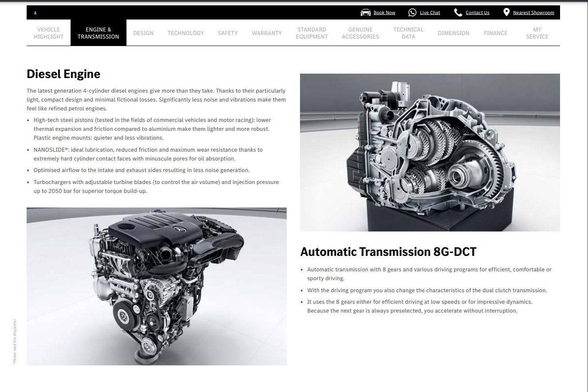The height and width of the screenshot is (392, 588).
Task: Open the Contact Us link
Action: coord(478,13)
